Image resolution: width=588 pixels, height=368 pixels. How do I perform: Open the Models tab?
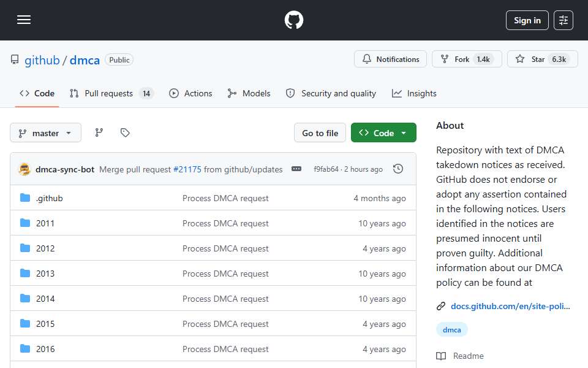coord(249,93)
